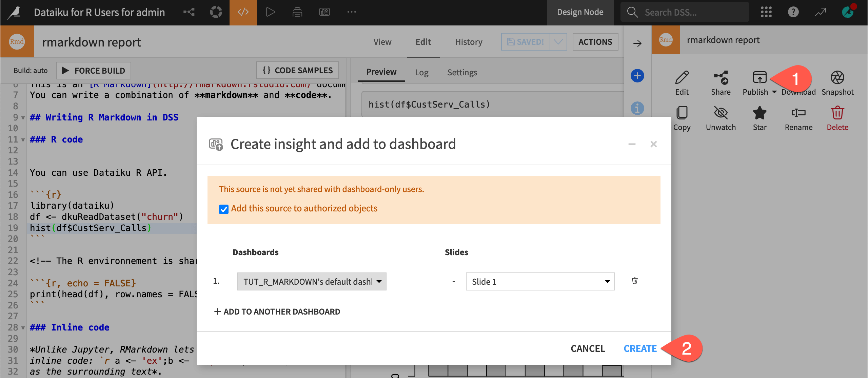Open the activity trend arrow icon
Screen dimensions: 868x378
tap(821, 12)
